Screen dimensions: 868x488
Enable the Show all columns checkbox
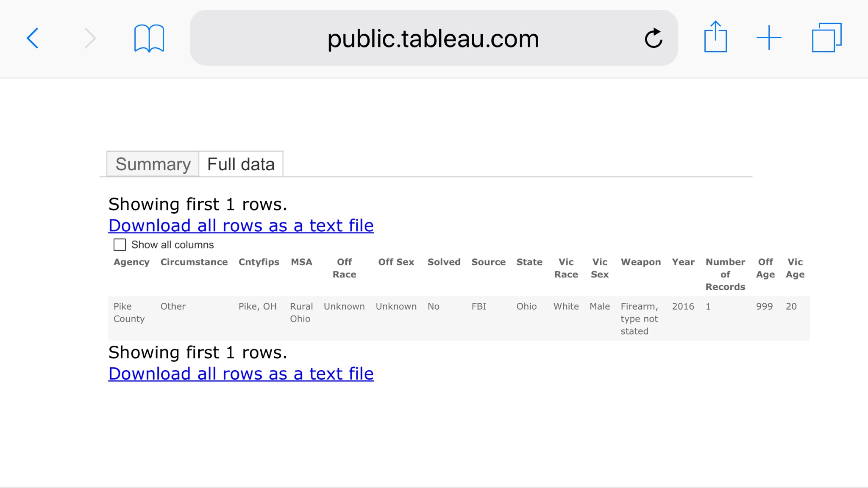coord(120,245)
